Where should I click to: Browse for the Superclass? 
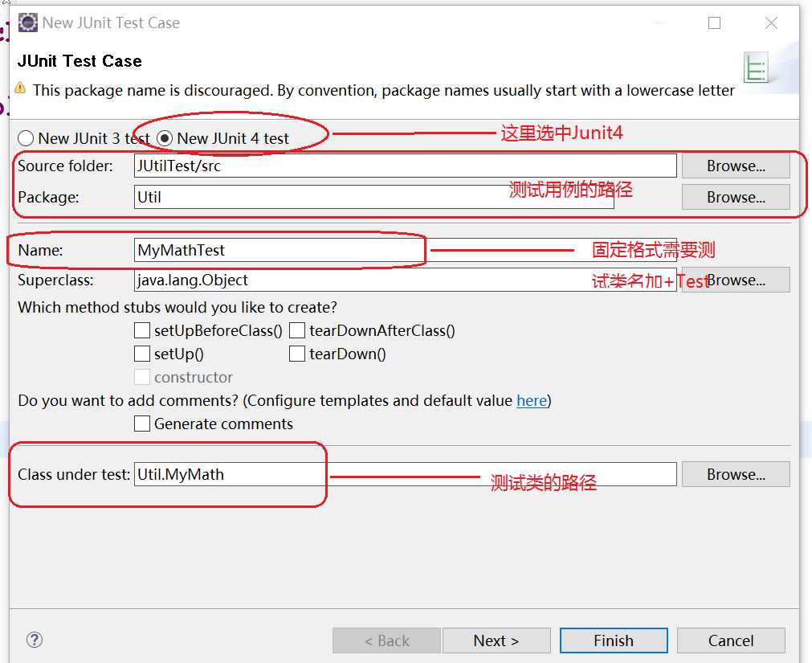(x=736, y=280)
